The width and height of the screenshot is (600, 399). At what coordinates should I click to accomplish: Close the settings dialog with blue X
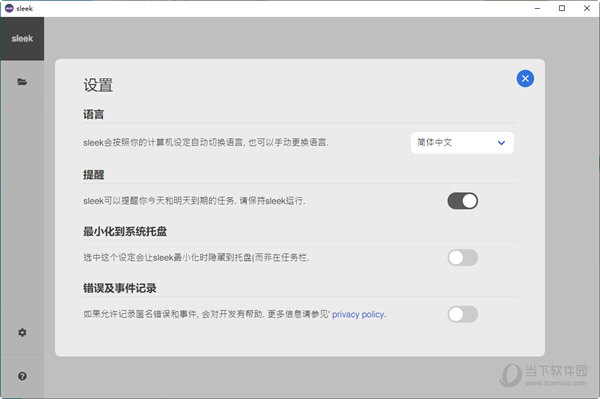point(525,79)
